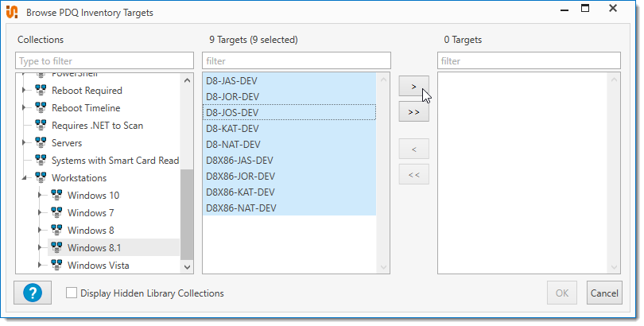The width and height of the screenshot is (644, 326).
Task: Click the Reboot Timeline collection icon
Action: pyautogui.click(x=41, y=108)
